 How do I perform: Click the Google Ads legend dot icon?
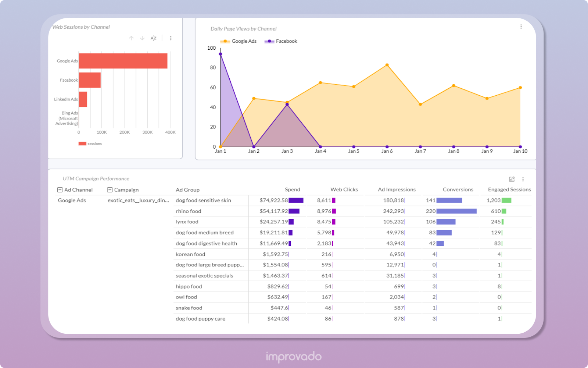[x=225, y=41]
